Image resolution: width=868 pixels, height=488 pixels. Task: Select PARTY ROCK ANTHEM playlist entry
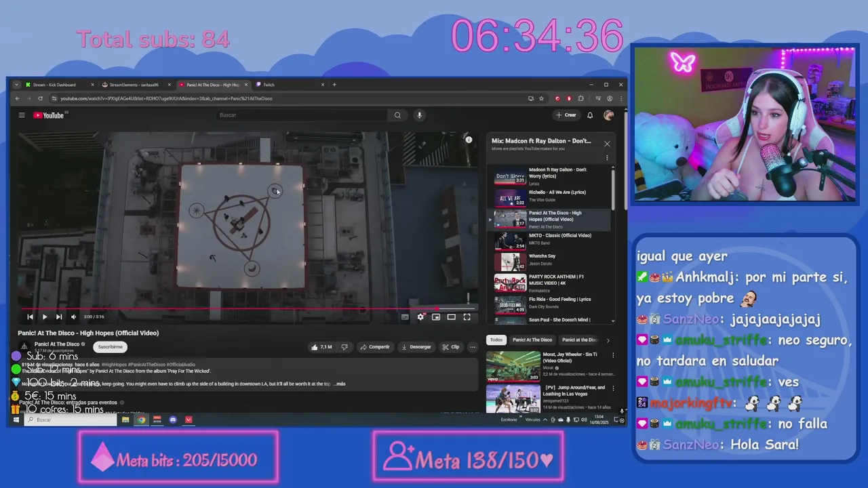[551, 282]
